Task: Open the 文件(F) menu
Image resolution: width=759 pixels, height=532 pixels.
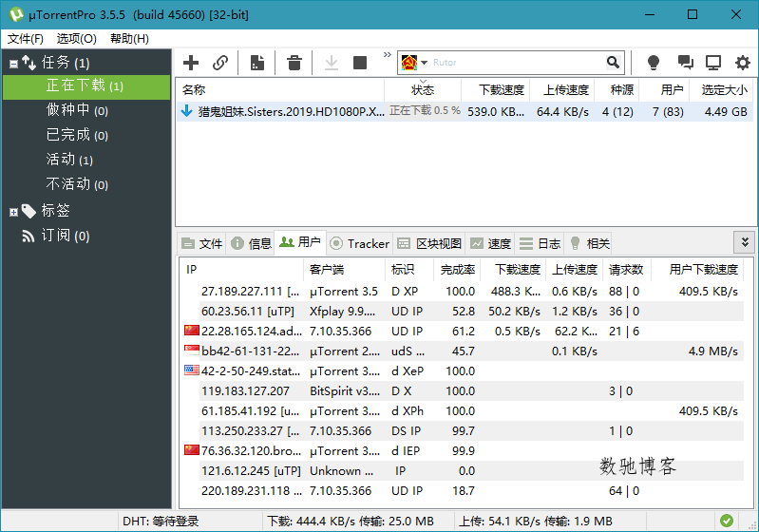Action: (26, 39)
